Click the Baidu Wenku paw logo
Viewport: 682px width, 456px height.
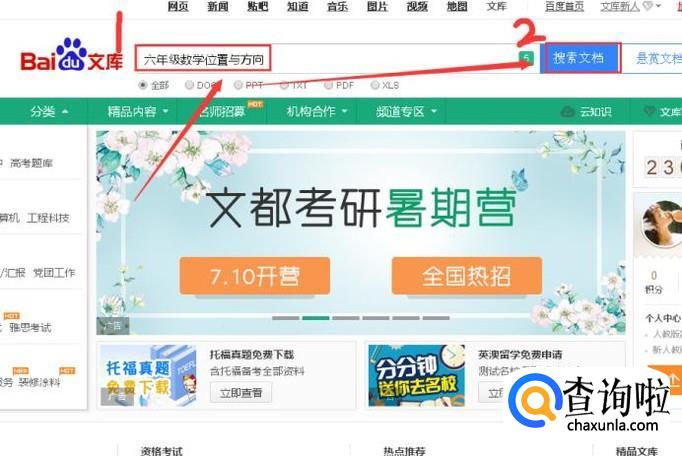(x=72, y=55)
